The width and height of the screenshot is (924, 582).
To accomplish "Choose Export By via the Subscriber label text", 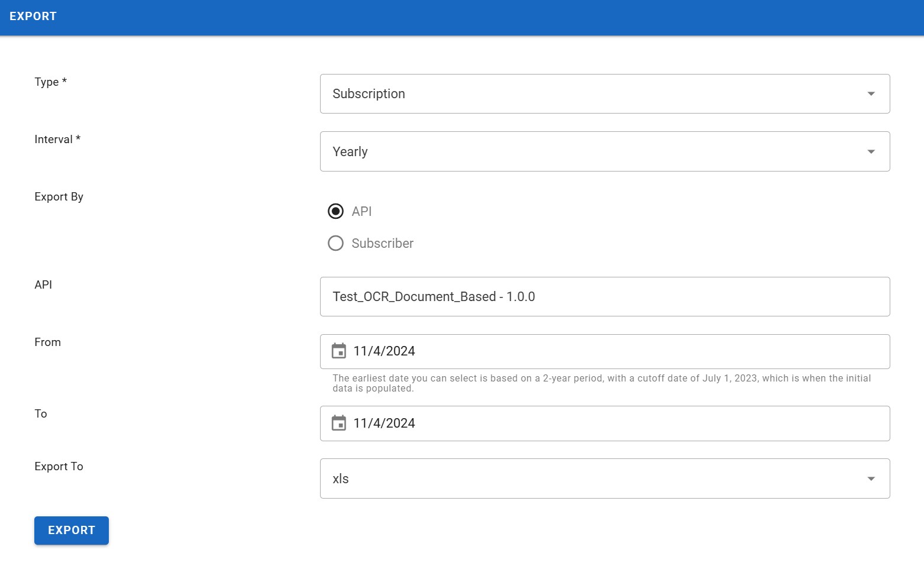I will [x=382, y=244].
